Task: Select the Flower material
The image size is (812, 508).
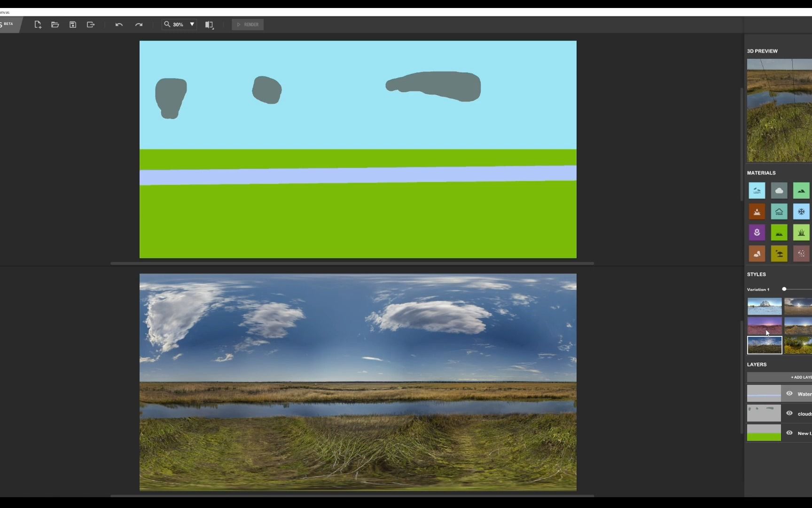Action: [757, 232]
